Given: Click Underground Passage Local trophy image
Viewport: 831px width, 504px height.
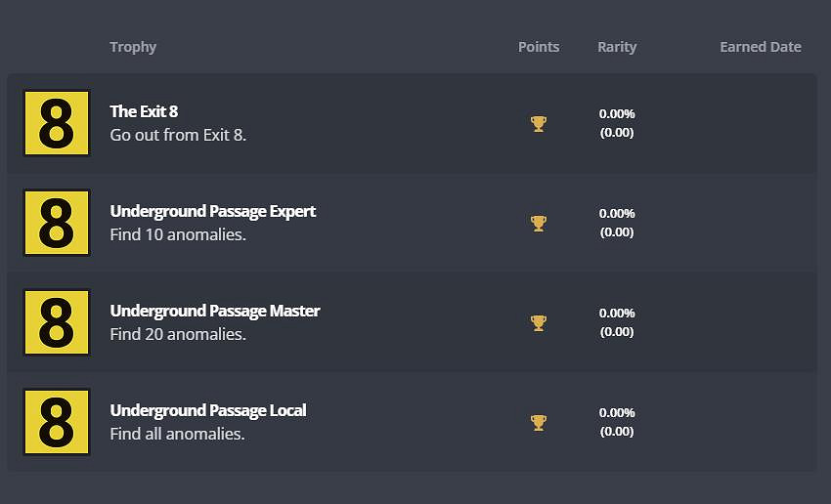Looking at the screenshot, I should tap(56, 422).
